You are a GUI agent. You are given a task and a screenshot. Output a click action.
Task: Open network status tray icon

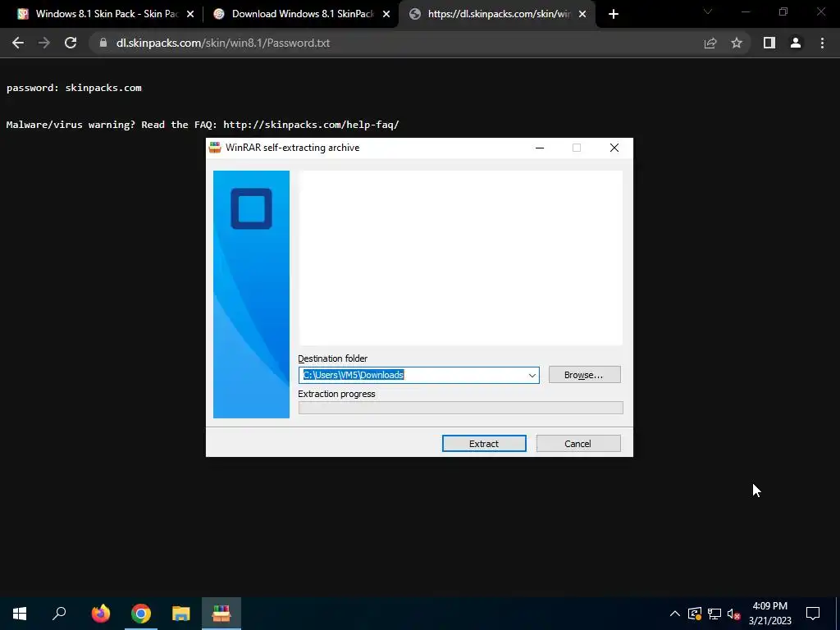tap(714, 614)
